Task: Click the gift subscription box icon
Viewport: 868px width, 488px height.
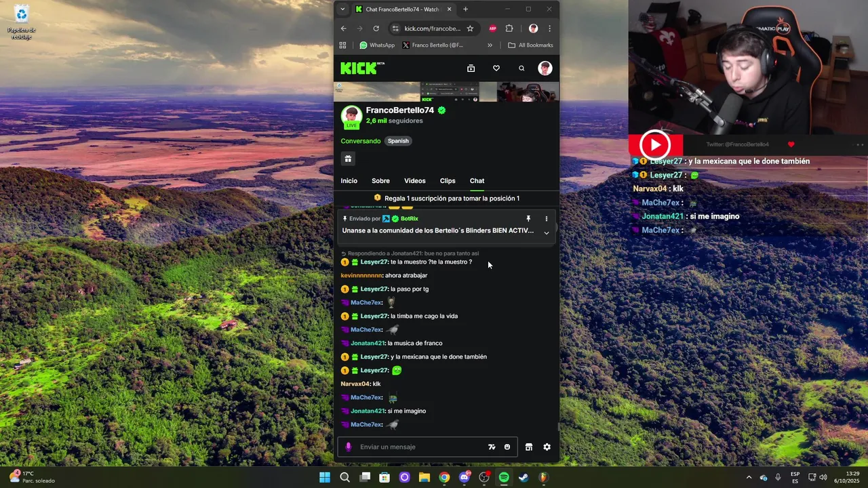Action: click(348, 159)
